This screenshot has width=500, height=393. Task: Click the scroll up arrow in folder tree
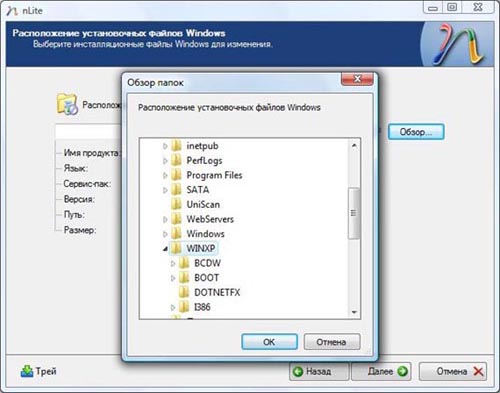(x=354, y=145)
